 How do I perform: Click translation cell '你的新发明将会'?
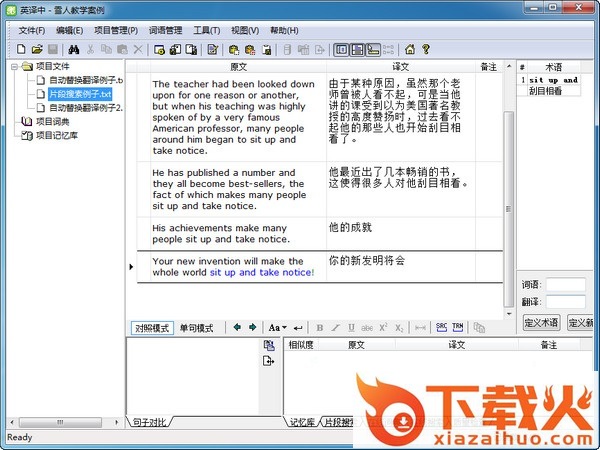point(367,261)
